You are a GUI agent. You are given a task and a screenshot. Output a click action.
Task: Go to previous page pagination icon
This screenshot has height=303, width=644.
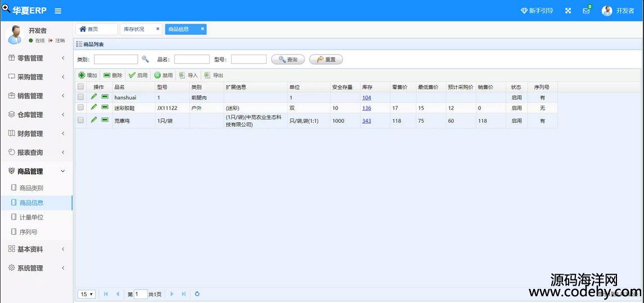coord(118,294)
